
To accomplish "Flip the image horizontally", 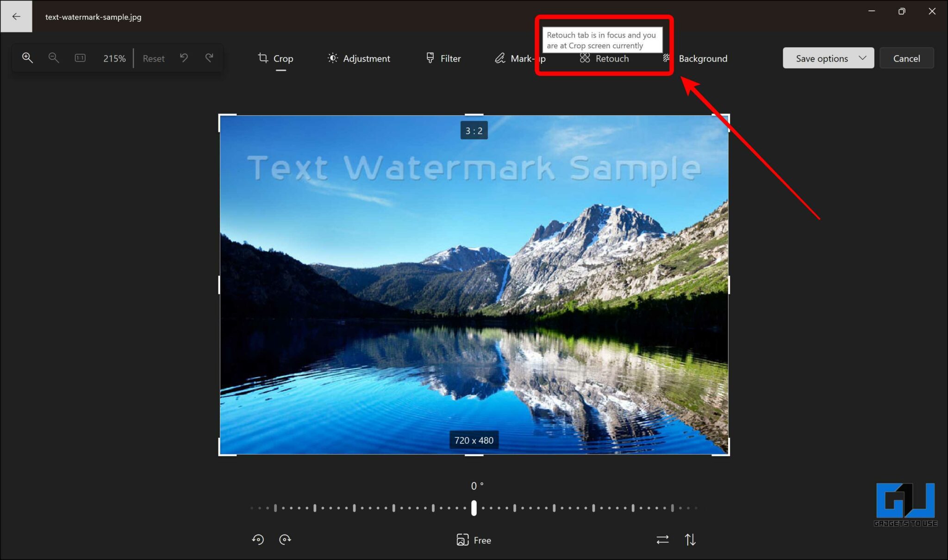I will point(663,540).
